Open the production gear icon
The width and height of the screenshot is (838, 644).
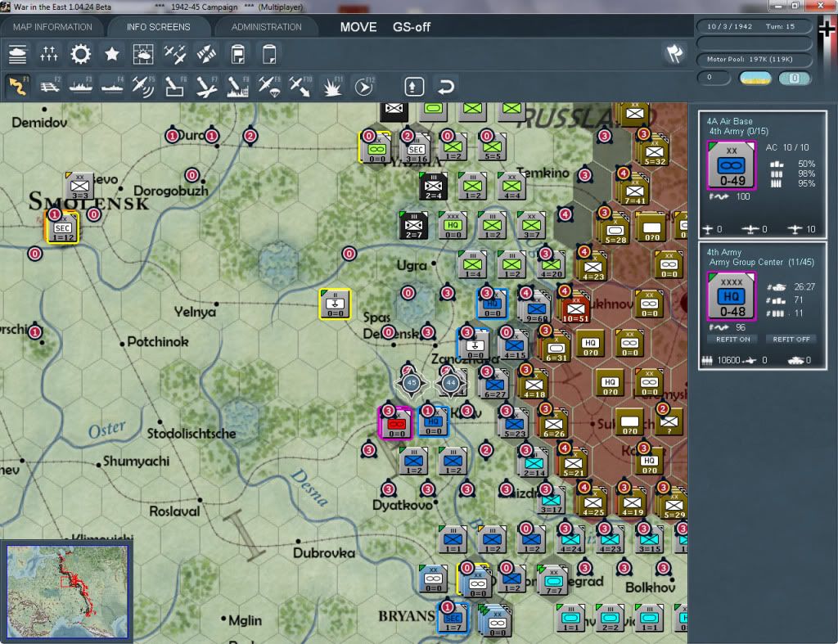tap(81, 54)
